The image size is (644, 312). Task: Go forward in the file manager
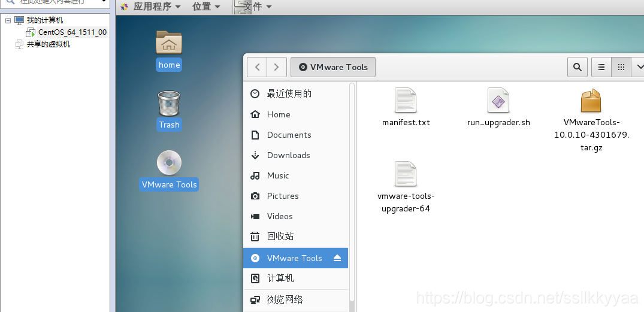pyautogui.click(x=276, y=67)
